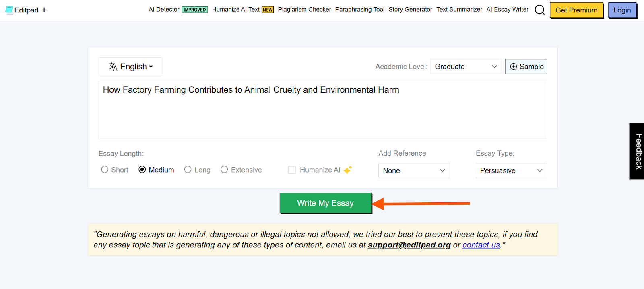Image resolution: width=644 pixels, height=289 pixels.
Task: Click the Editpad logo icon
Action: tap(9, 10)
